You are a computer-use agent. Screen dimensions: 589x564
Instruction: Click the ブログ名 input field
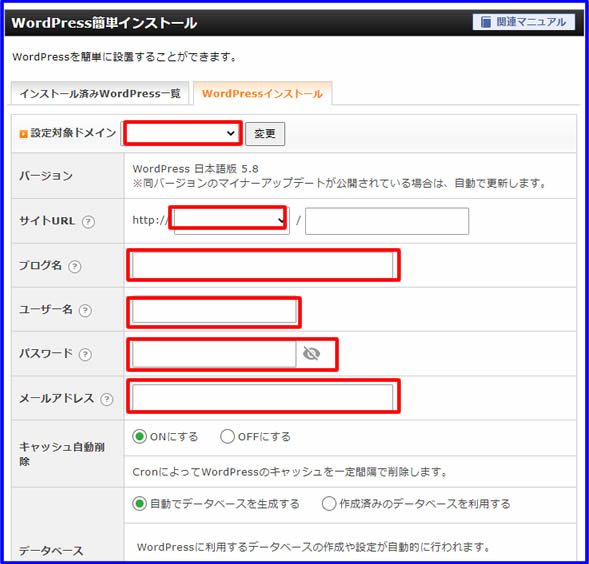pos(263,265)
